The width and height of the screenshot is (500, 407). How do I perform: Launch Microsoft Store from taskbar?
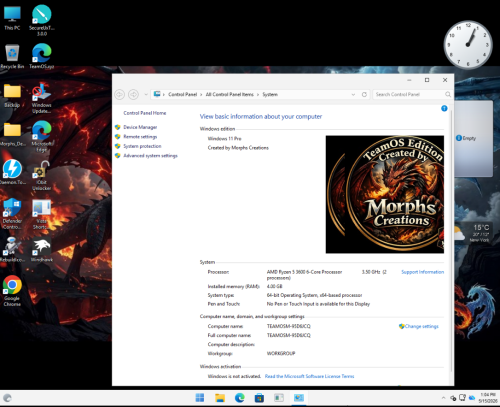259,398
